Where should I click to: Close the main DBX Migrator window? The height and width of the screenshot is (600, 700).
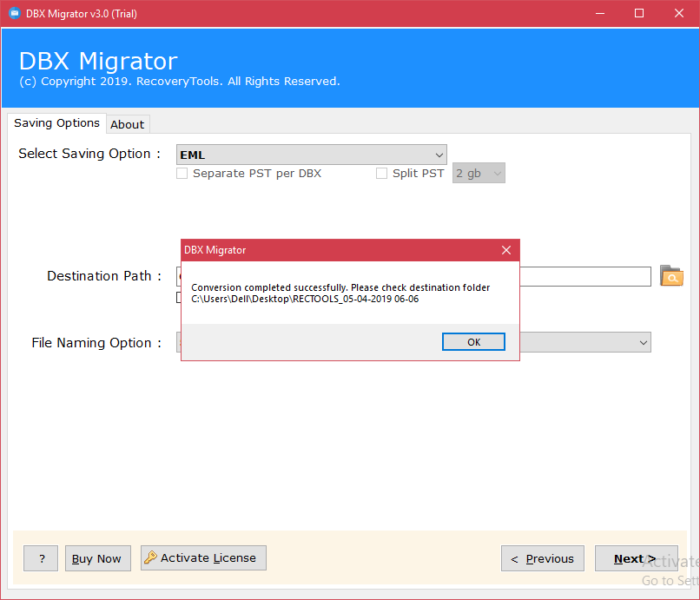pyautogui.click(x=678, y=13)
